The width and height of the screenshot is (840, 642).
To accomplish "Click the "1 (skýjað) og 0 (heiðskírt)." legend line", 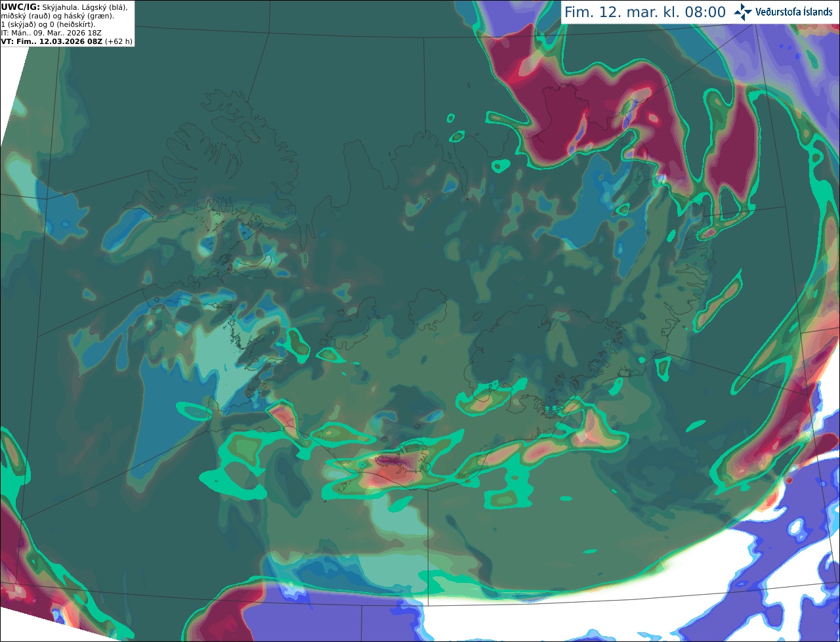I will [x=48, y=24].
